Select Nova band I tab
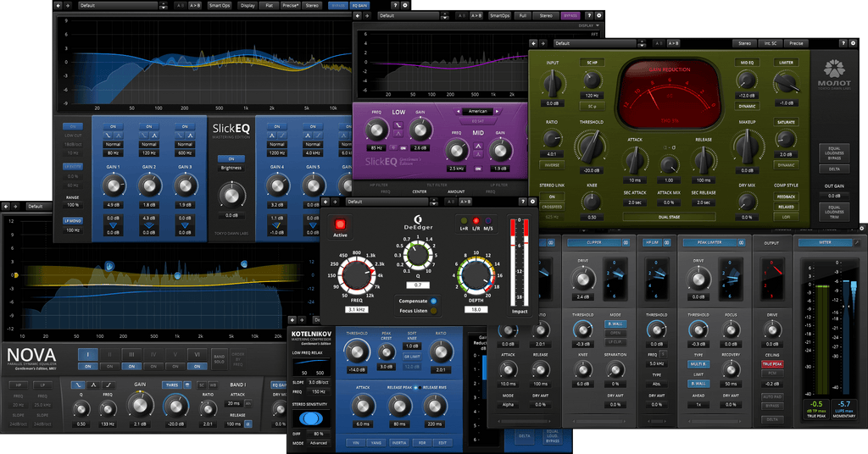Screen dimensions: 868x454 (x=88, y=354)
